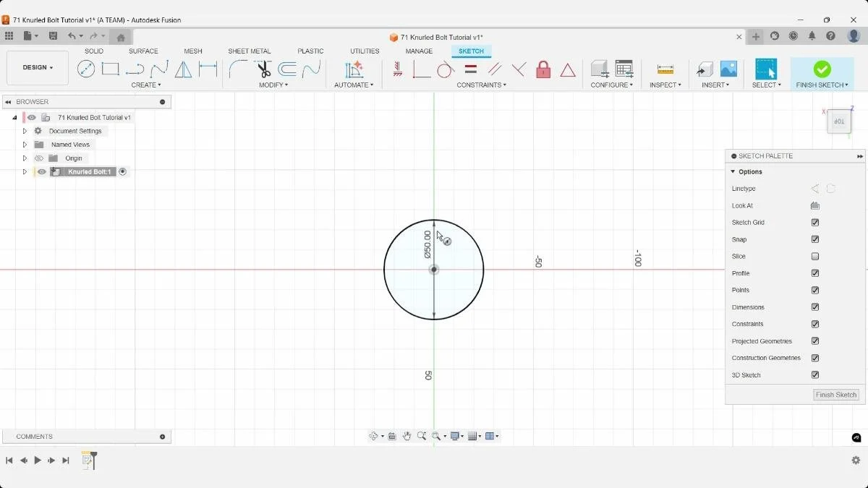This screenshot has height=488, width=868.
Task: Select the sketch feature in timeline
Action: 88,460
